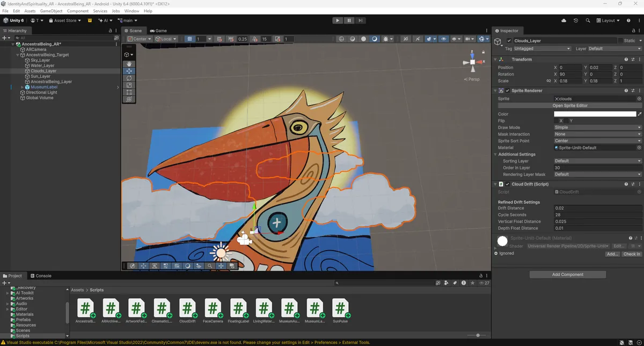
Task: Toggle the Cloud Drift script enabled checkbox
Action: 508,184
